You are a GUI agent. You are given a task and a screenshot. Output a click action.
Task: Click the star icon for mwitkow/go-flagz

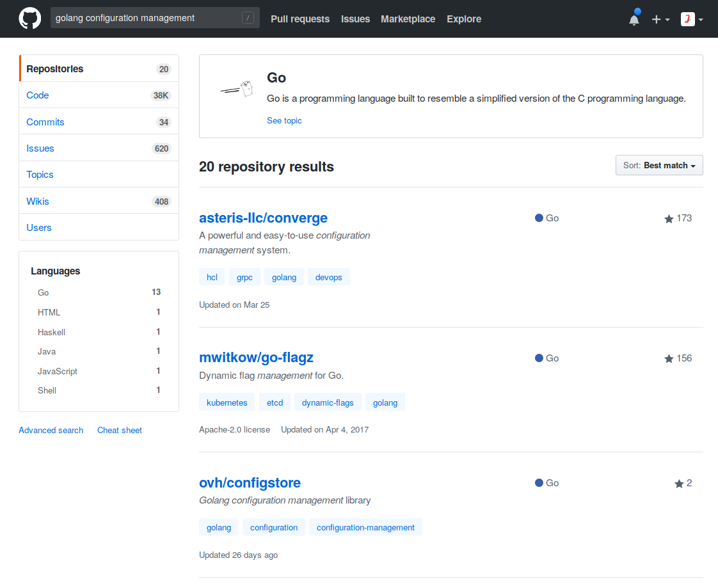click(x=669, y=358)
